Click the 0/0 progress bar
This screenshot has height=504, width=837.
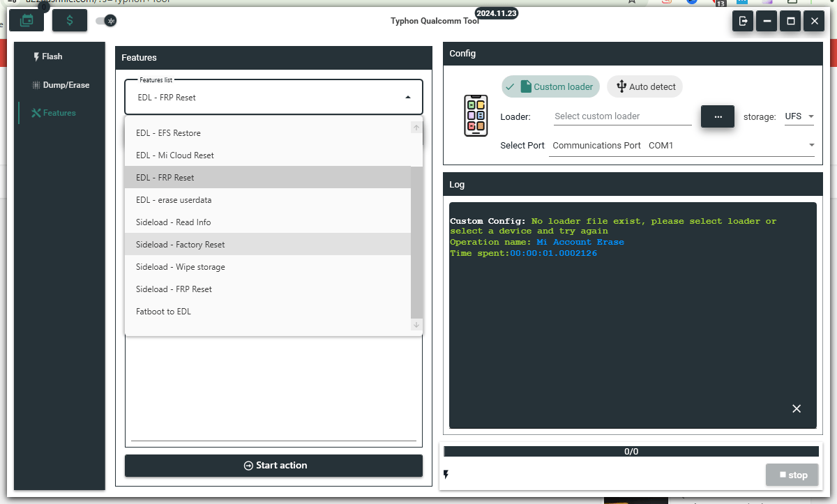(x=631, y=452)
